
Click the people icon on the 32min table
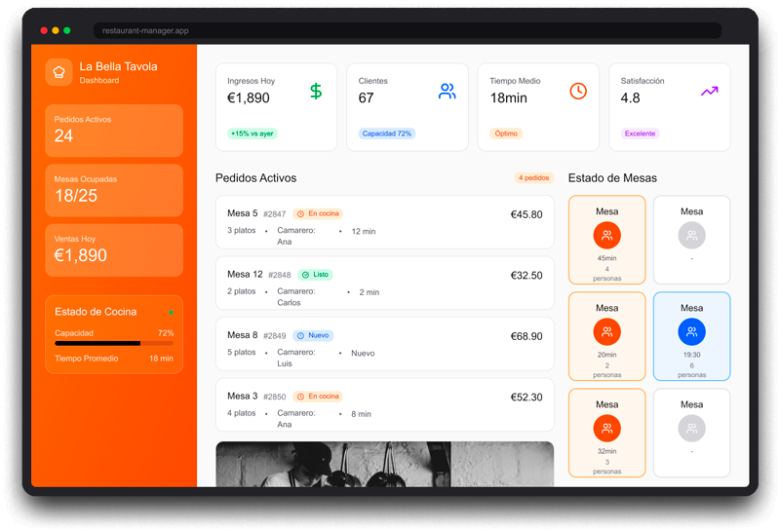(x=606, y=428)
